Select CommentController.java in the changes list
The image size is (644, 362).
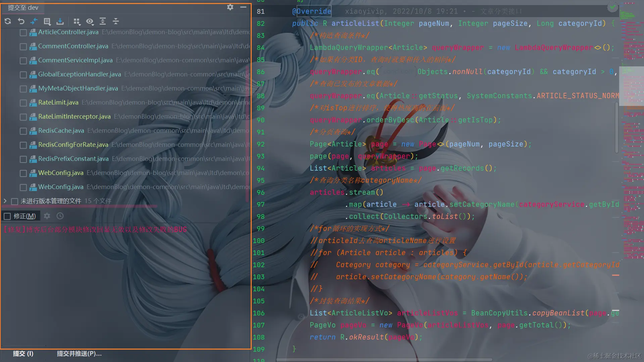point(73,46)
